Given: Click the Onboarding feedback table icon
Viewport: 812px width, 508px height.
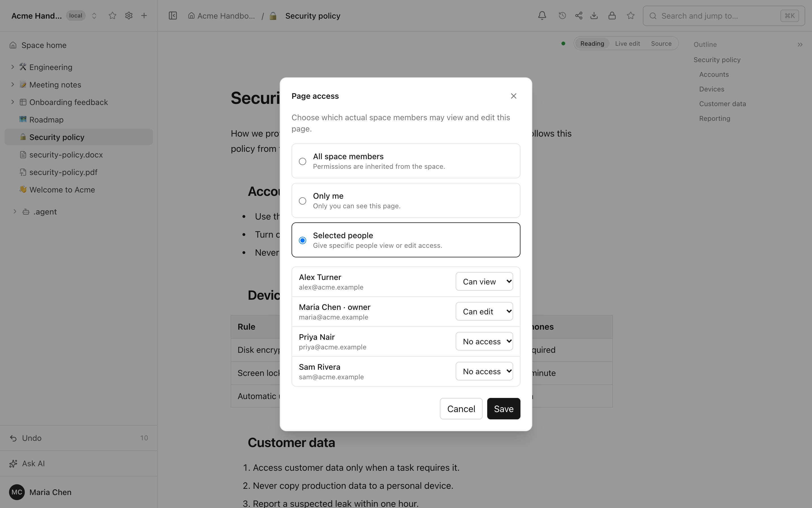Looking at the screenshot, I should coord(23,102).
